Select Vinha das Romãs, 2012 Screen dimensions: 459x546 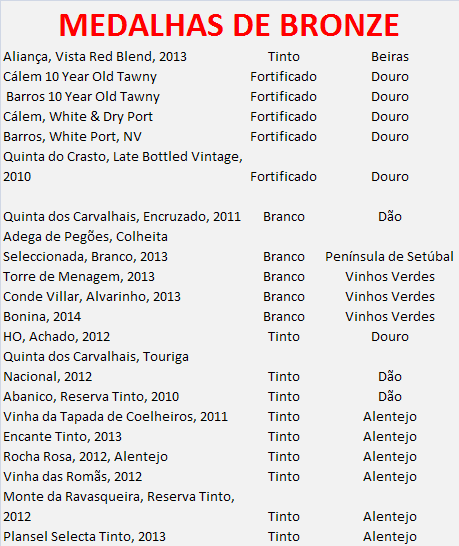[72, 476]
